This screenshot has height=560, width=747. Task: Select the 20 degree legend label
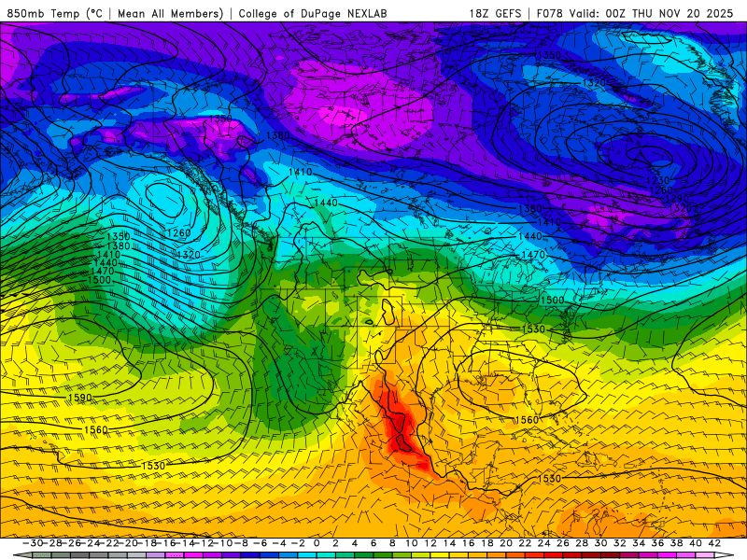506,543
